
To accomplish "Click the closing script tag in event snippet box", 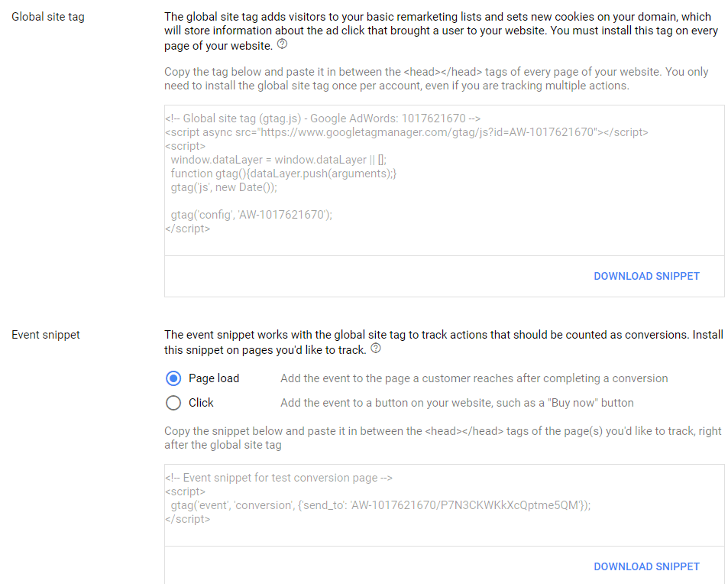I will (x=187, y=519).
